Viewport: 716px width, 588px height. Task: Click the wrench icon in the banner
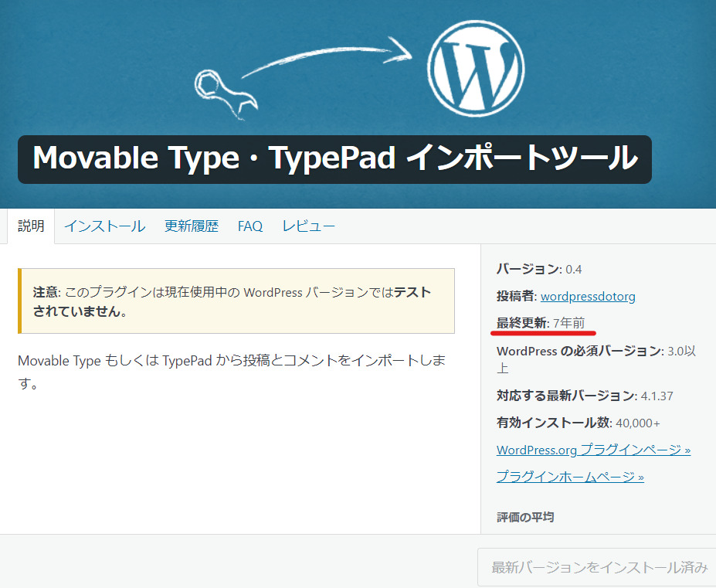pyautogui.click(x=226, y=94)
